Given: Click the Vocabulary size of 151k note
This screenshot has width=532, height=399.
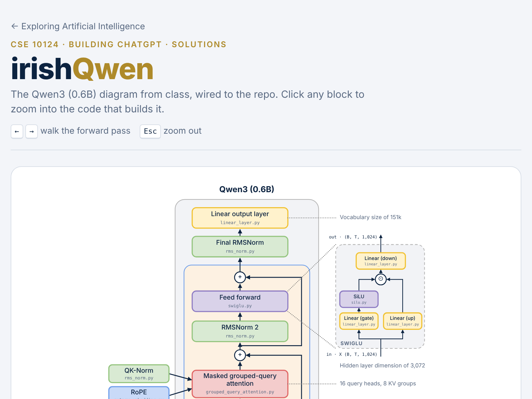Looking at the screenshot, I should pyautogui.click(x=370, y=217).
